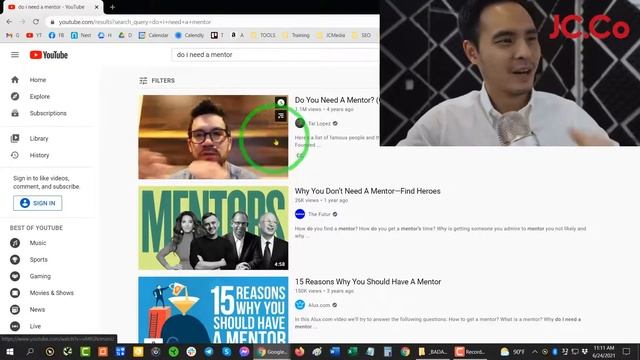
Task: Visit the Alux.com channel
Action: pyautogui.click(x=319, y=305)
